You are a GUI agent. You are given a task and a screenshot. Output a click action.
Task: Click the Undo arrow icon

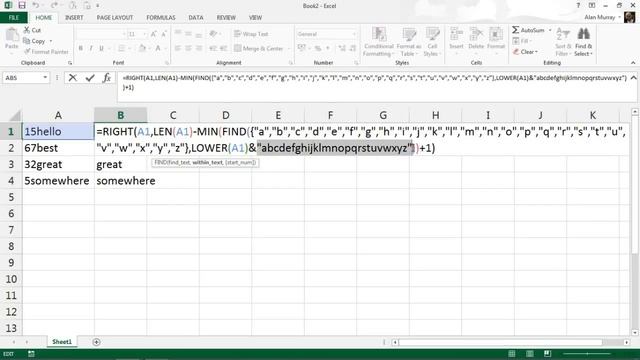point(36,5)
